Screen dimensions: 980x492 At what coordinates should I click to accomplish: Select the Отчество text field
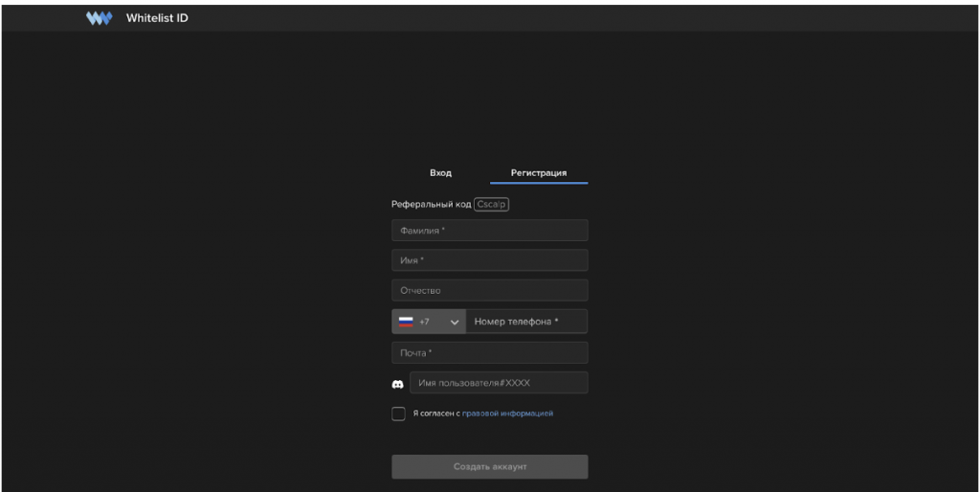pos(489,290)
